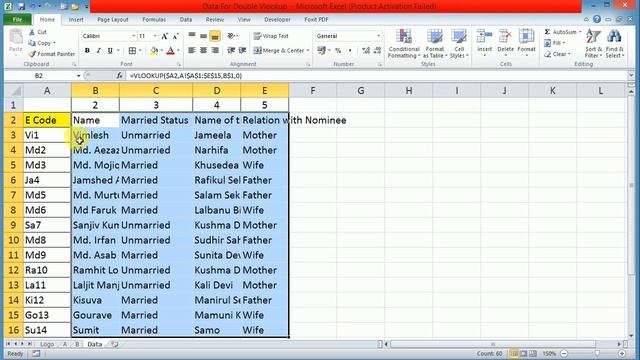Click the Cut scissors icon
This screenshot has height=360, width=640.
pos(32,32)
